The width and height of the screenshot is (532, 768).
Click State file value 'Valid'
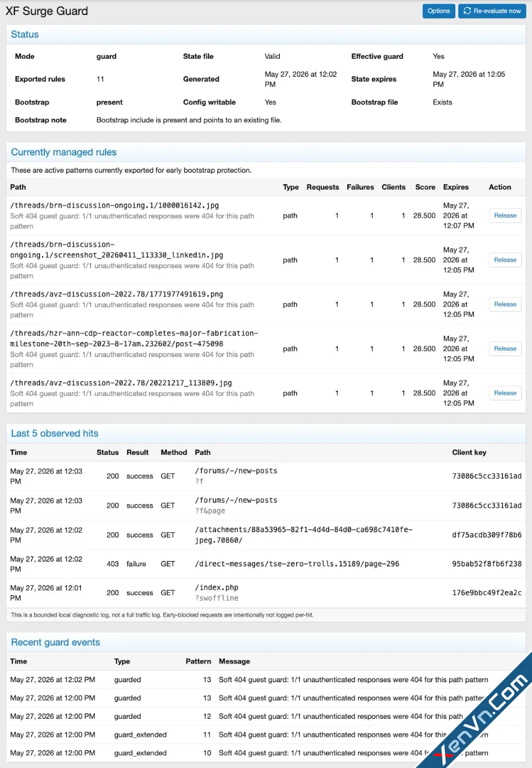tap(272, 56)
